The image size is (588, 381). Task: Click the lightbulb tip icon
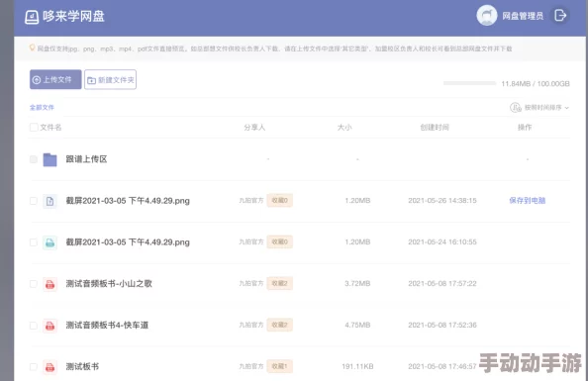[33, 48]
